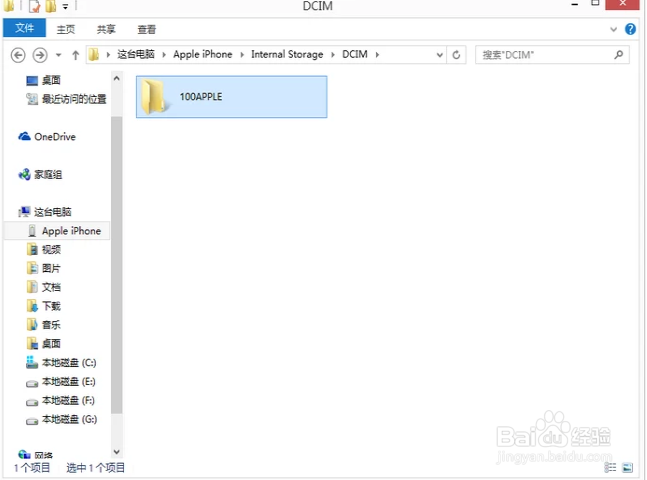Switch to large icons view in status bar
The image size is (647, 480).
pyautogui.click(x=627, y=467)
